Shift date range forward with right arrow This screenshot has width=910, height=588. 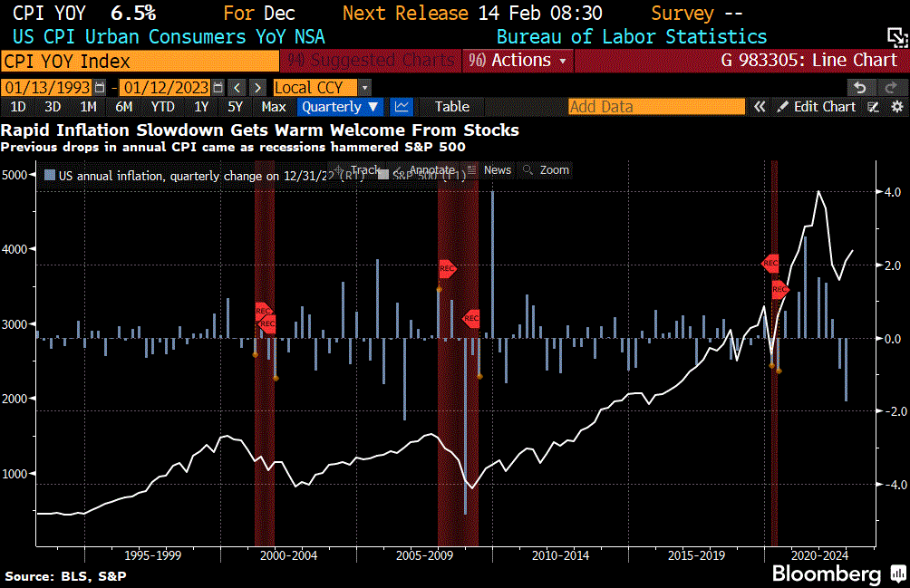tap(257, 88)
